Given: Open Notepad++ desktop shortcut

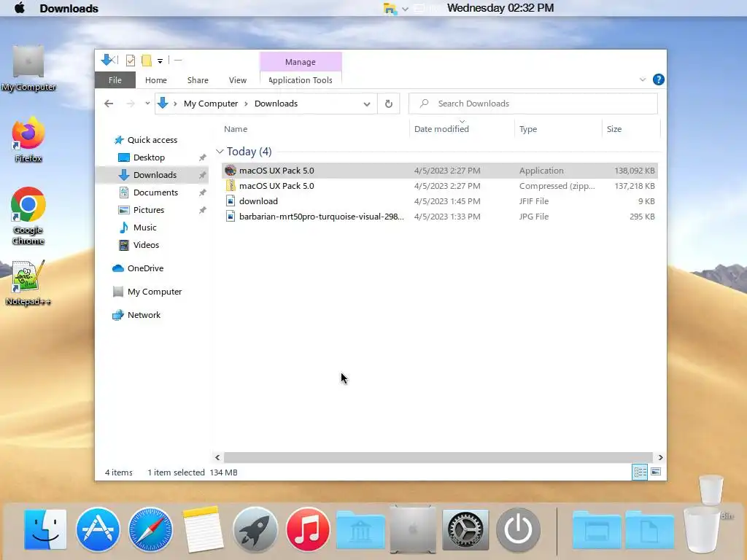Looking at the screenshot, I should click(28, 283).
